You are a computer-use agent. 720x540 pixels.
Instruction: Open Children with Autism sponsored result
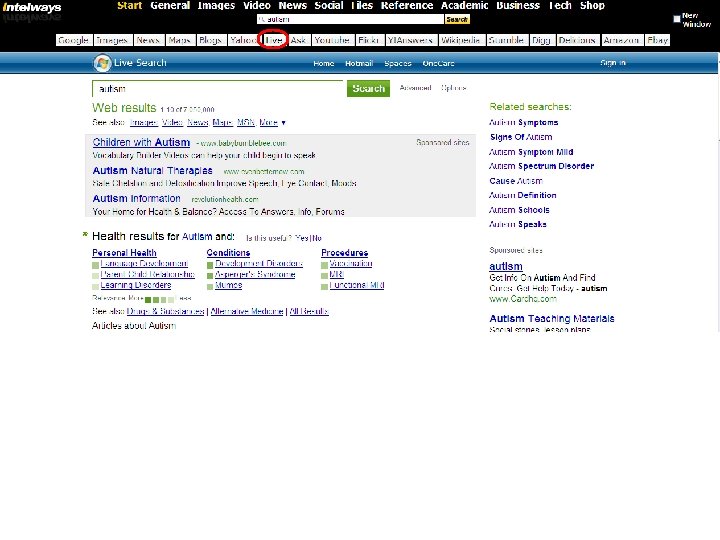(x=141, y=142)
